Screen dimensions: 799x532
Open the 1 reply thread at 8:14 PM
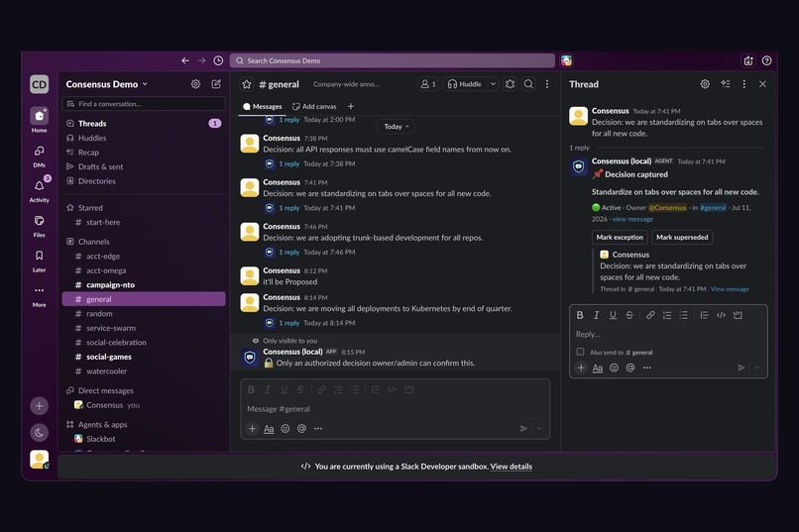coord(288,323)
